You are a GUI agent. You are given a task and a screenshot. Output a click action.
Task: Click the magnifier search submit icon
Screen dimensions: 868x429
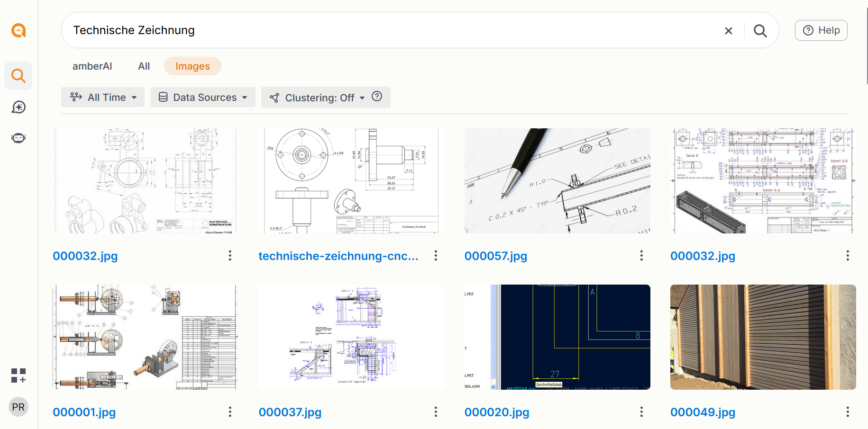[760, 31]
